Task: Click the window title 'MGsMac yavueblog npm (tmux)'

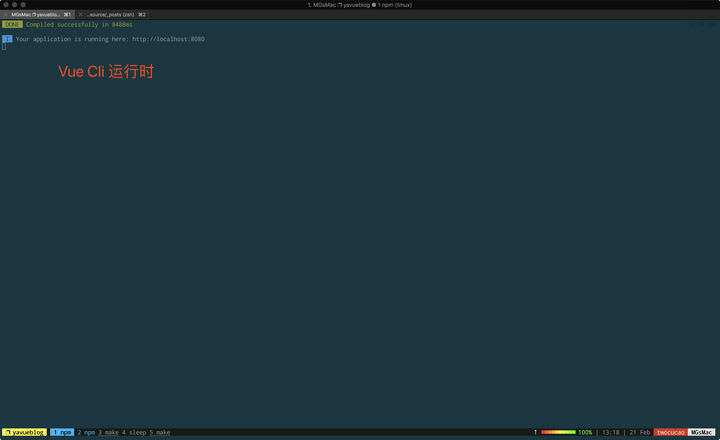Action: coord(360,5)
